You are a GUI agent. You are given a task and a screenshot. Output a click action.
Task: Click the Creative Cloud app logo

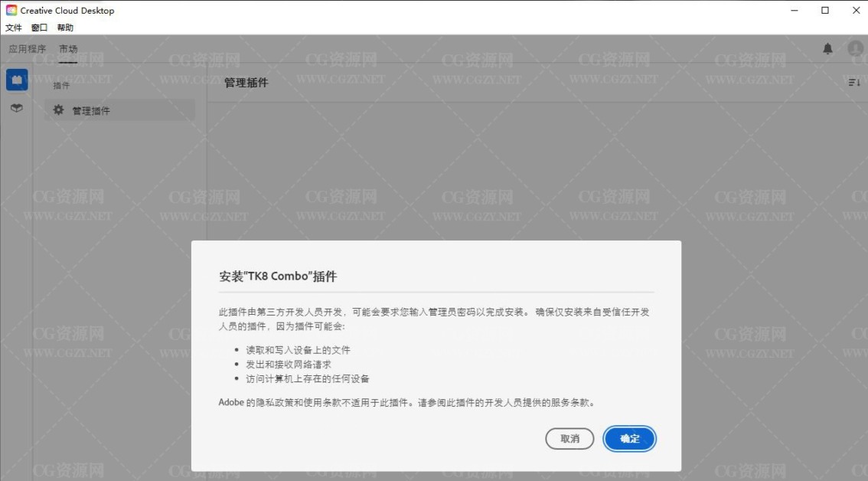point(11,10)
